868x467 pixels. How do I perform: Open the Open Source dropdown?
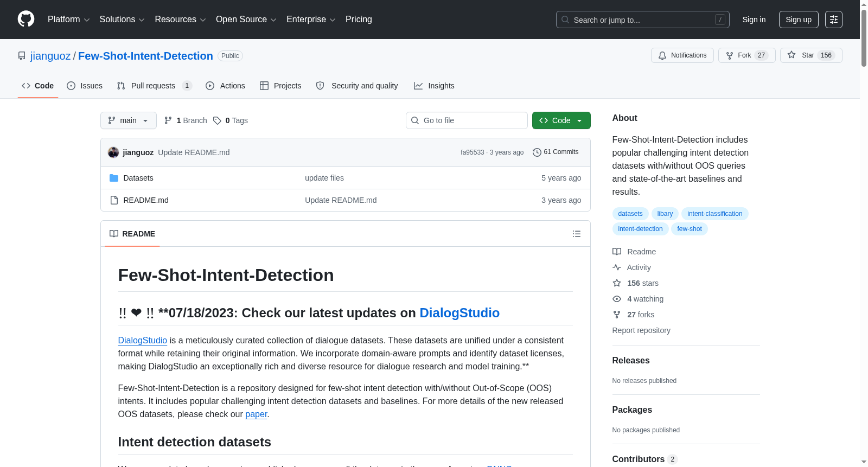(x=246, y=20)
